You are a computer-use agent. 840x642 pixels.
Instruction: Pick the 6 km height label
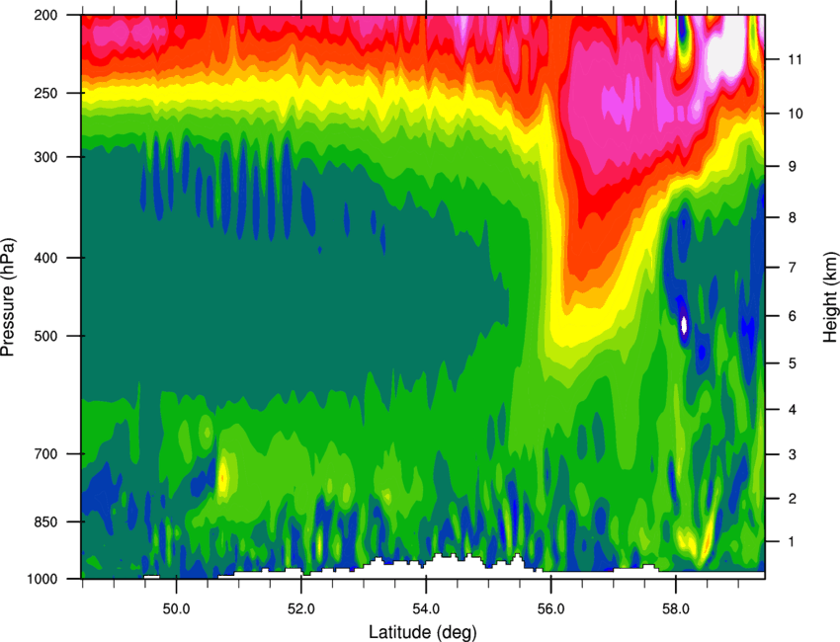point(792,316)
